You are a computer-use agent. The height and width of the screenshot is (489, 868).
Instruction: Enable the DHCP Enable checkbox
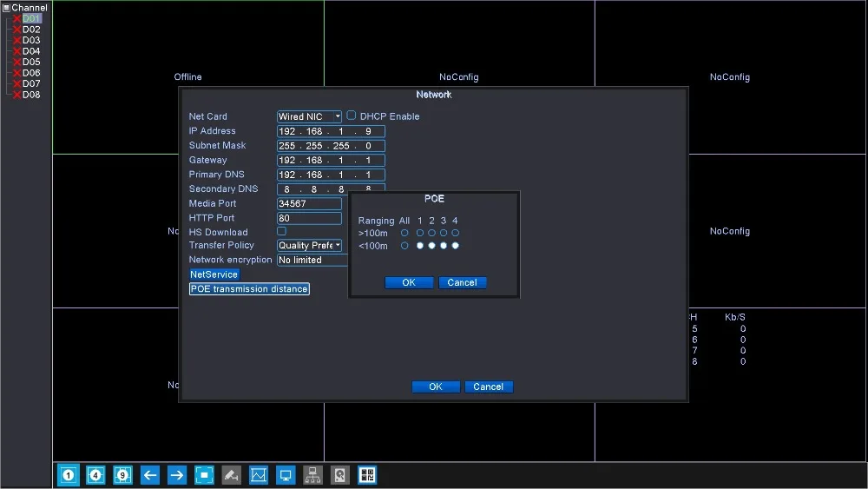click(352, 116)
